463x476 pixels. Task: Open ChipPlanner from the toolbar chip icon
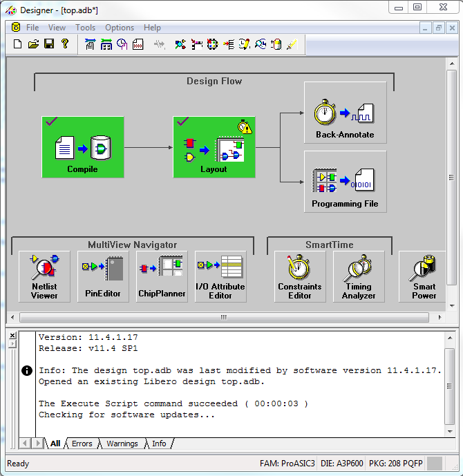[213, 45]
